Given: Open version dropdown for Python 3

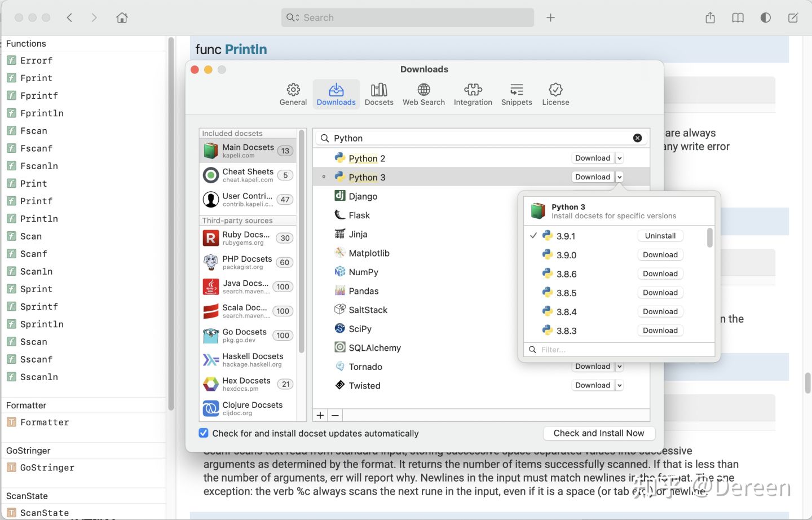Looking at the screenshot, I should point(619,177).
